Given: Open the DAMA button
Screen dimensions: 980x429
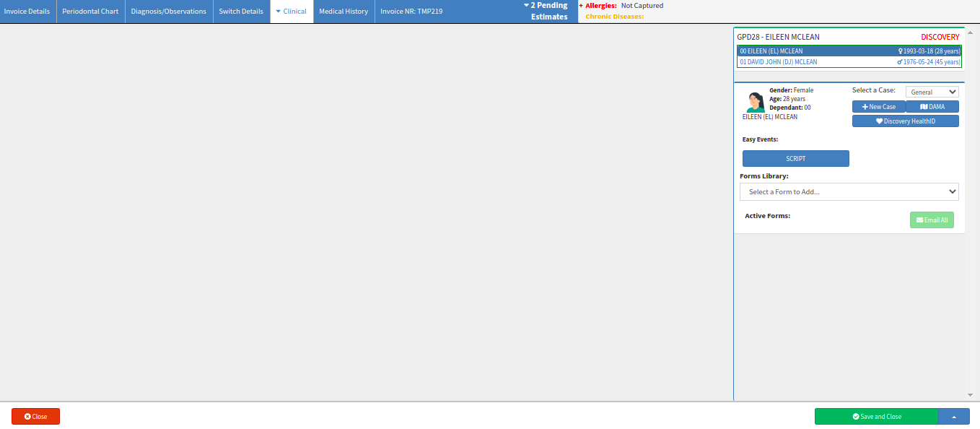Looking at the screenshot, I should [932, 107].
